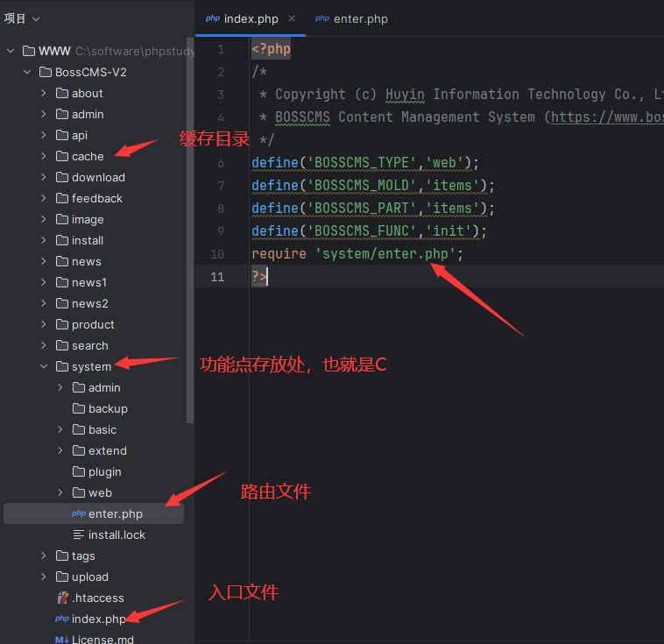Close the index.php editor tab
Image resolution: width=664 pixels, height=644 pixels.
pos(292,18)
